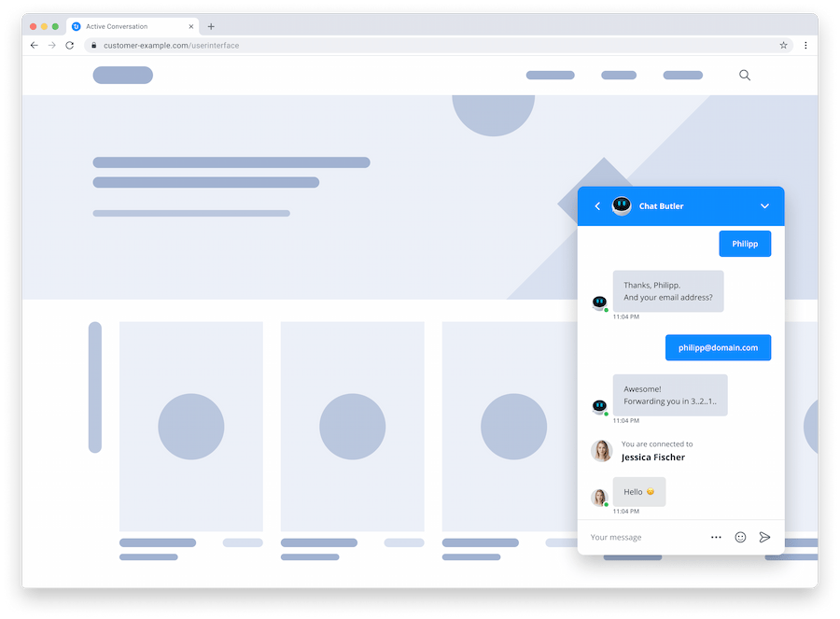Click the bookmark star in address bar

[783, 44]
